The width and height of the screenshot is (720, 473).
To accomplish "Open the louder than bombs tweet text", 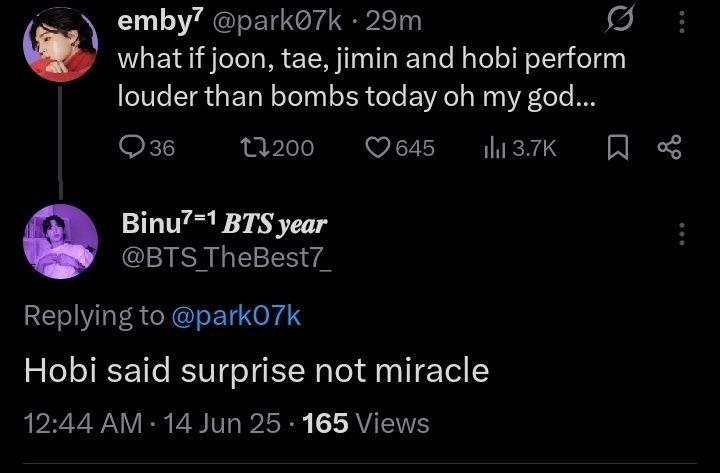I will coord(371,77).
